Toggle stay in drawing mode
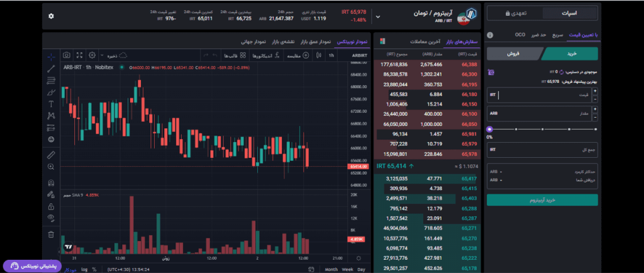The height and width of the screenshot is (273, 644). 51,194
